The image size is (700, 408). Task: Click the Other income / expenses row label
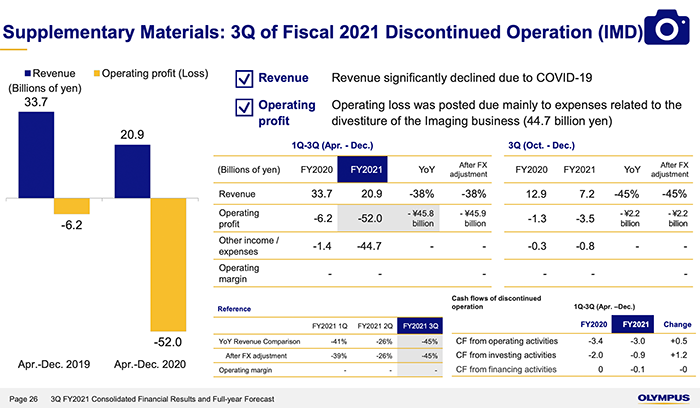pos(247,245)
